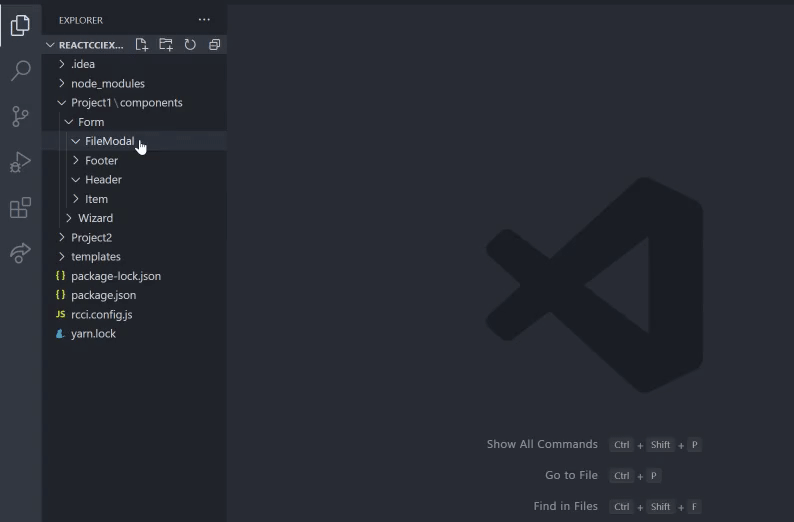The width and height of the screenshot is (794, 522).
Task: Open Explorer more actions menu
Action: (x=204, y=20)
